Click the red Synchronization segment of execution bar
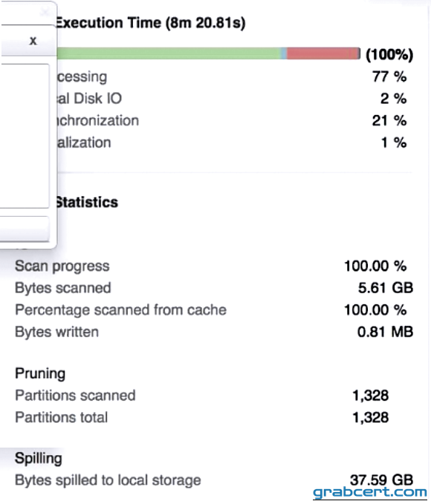Image resolution: width=431 pixels, height=504 pixels. [323, 53]
